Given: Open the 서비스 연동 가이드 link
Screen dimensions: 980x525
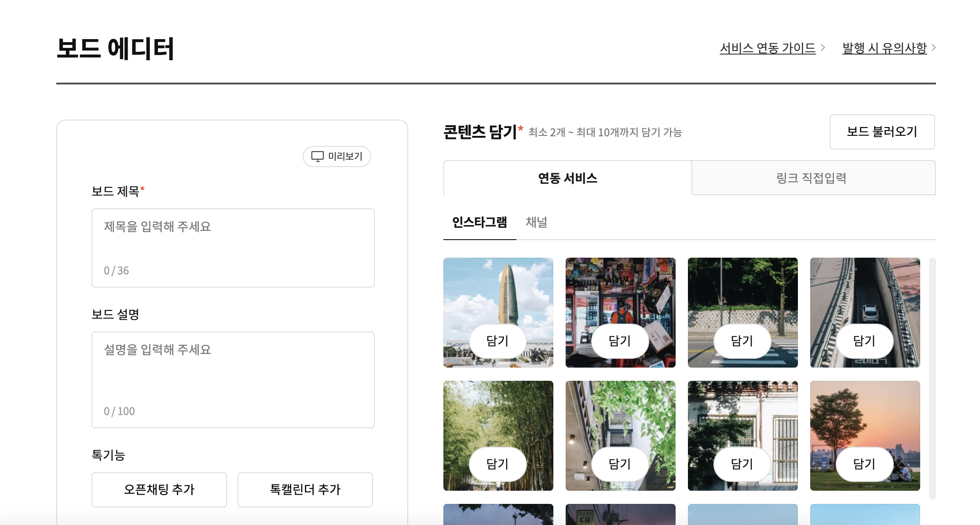Looking at the screenshot, I should tap(767, 47).
